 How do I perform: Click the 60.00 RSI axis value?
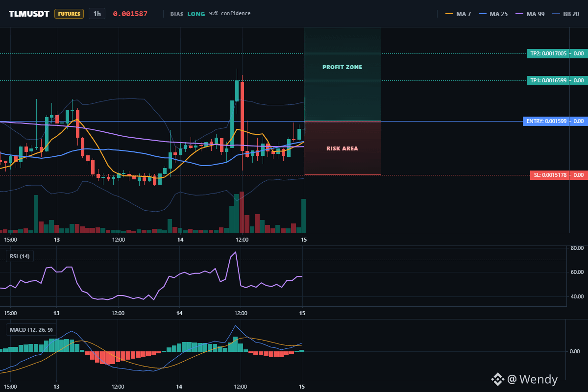click(576, 272)
